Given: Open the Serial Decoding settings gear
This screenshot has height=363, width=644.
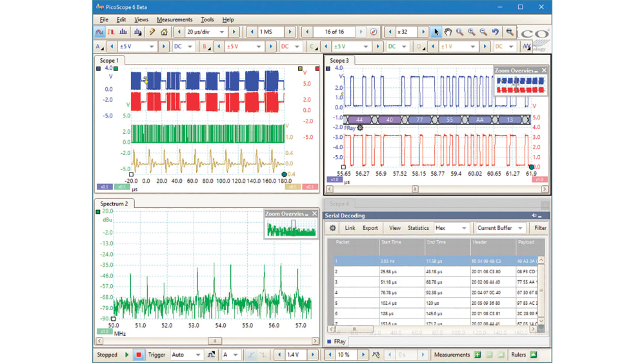Looking at the screenshot, I should click(x=333, y=228).
